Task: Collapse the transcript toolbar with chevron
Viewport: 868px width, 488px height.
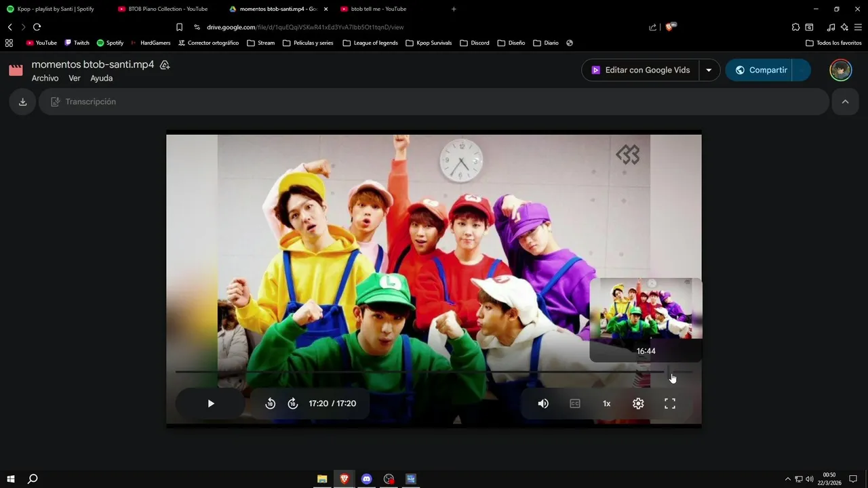Action: tap(845, 102)
